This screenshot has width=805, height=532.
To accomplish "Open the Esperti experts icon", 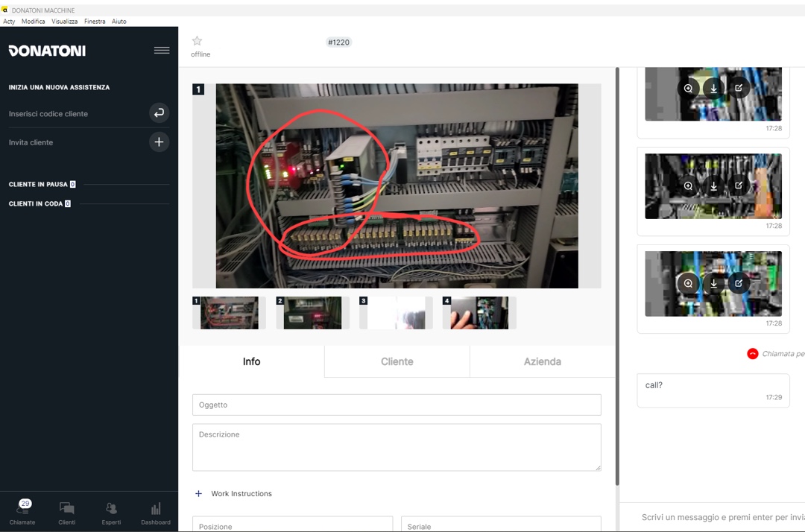I will pyautogui.click(x=111, y=512).
